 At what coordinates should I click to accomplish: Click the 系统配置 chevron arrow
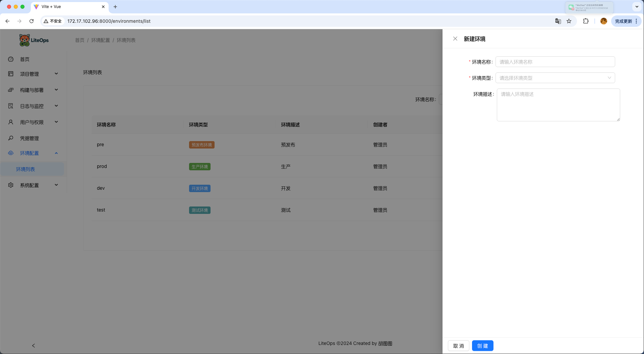[x=56, y=185]
